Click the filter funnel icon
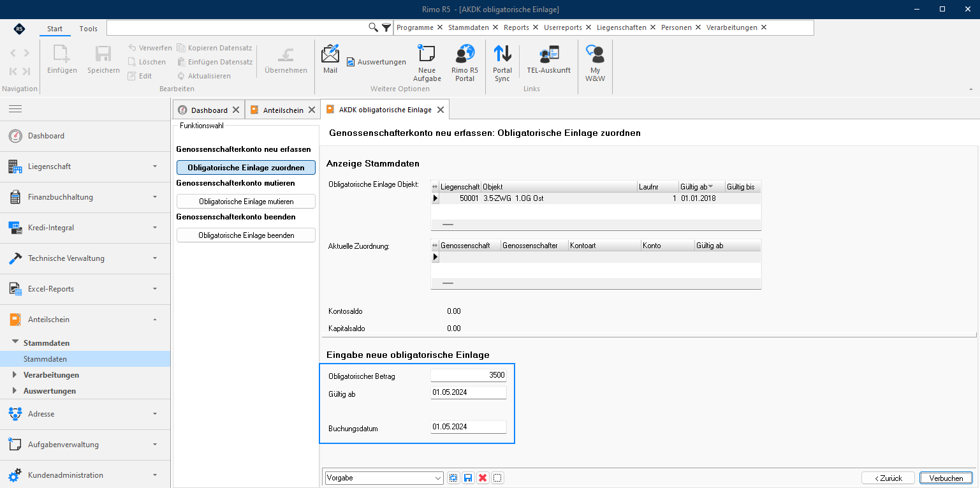Image resolution: width=980 pixels, height=488 pixels. tap(386, 27)
